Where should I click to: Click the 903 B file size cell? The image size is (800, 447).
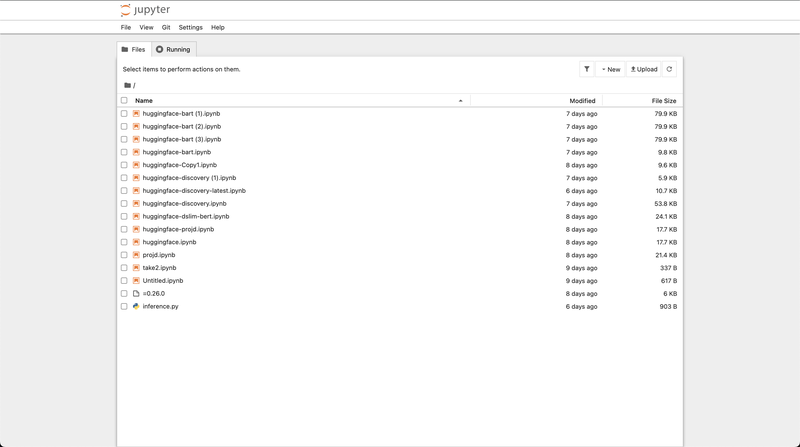click(668, 307)
